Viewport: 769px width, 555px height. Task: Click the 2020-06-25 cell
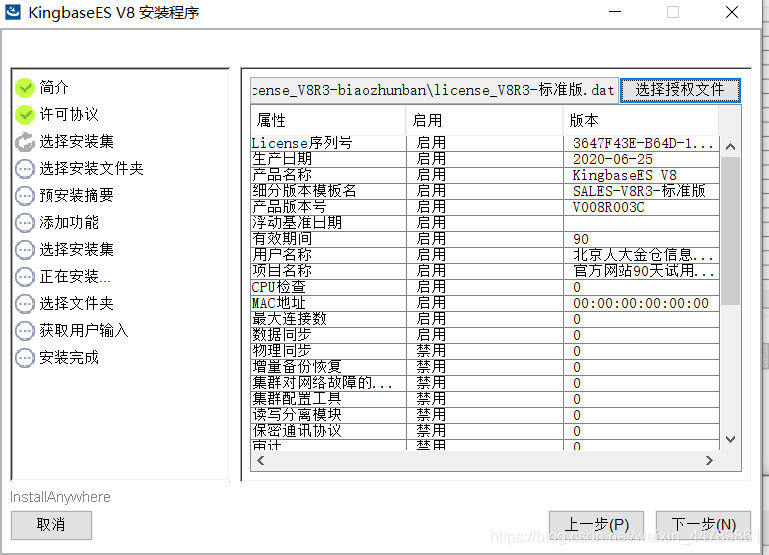point(641,159)
